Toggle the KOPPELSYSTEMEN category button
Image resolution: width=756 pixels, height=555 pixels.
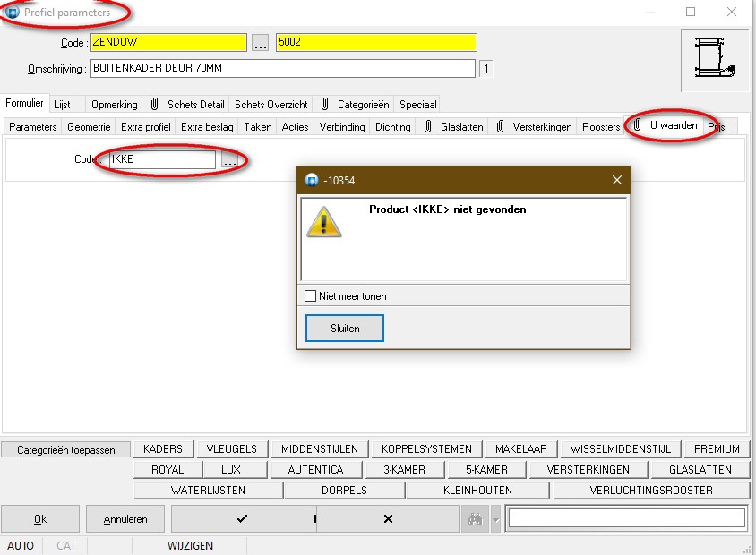click(x=426, y=449)
